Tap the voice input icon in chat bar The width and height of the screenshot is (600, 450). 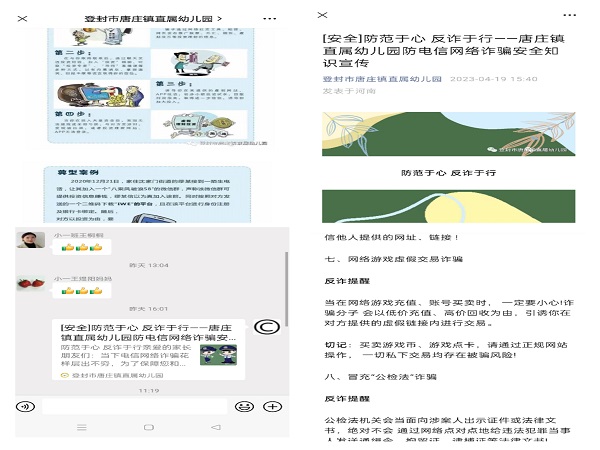pos(26,406)
